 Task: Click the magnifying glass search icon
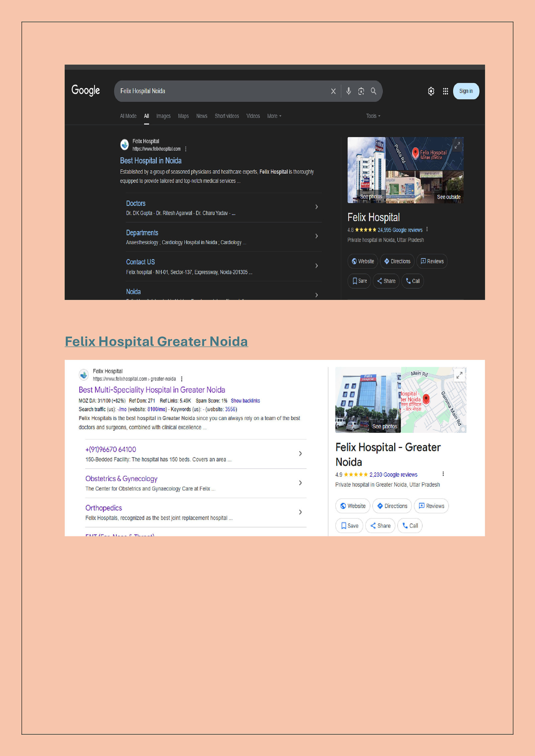point(373,91)
